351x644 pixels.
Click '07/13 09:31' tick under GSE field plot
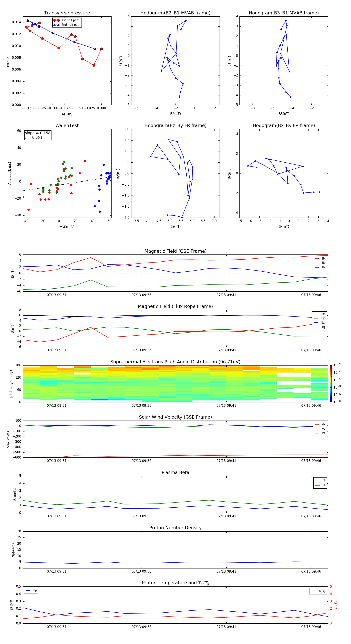[57, 295]
